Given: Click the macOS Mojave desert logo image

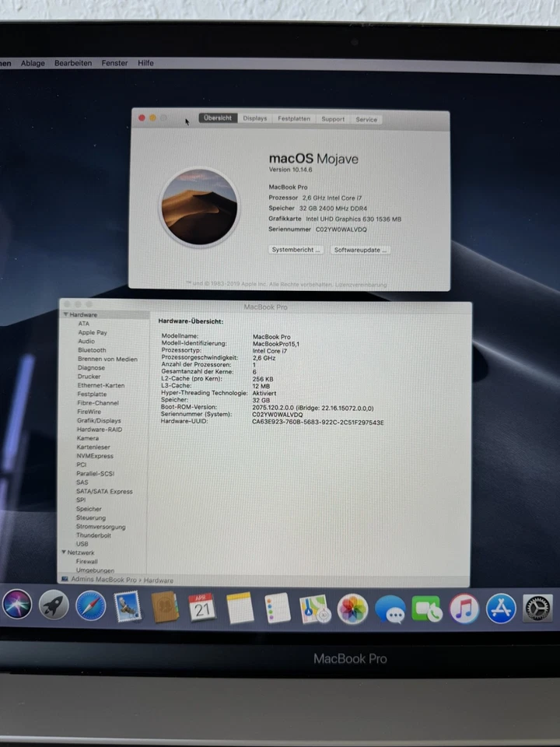Looking at the screenshot, I should [200, 207].
